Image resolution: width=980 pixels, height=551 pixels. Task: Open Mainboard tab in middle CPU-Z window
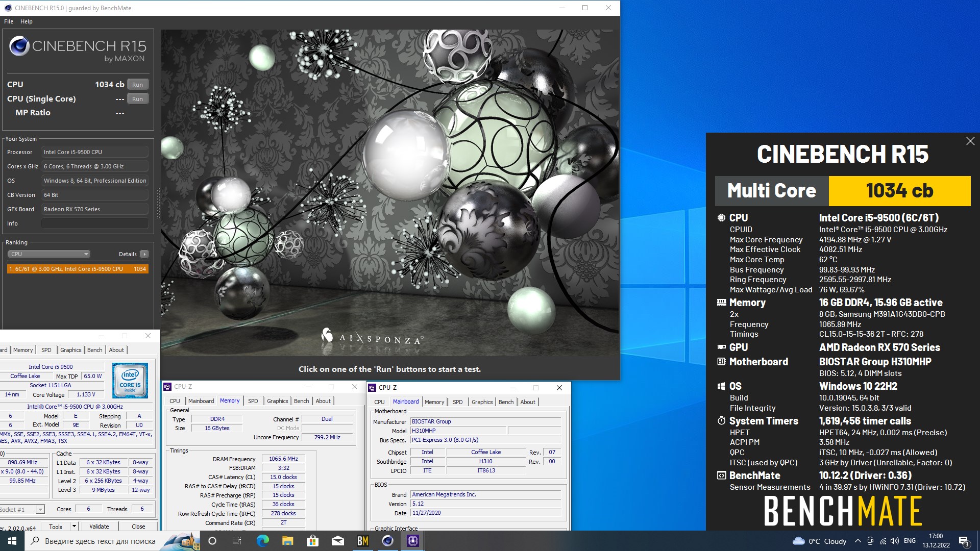[x=201, y=401]
